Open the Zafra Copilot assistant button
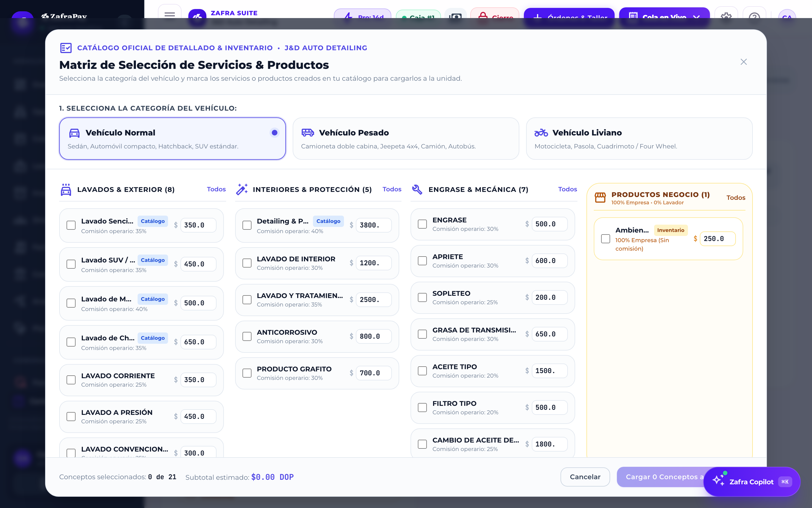Viewport: 812px width, 508px height. 752,482
